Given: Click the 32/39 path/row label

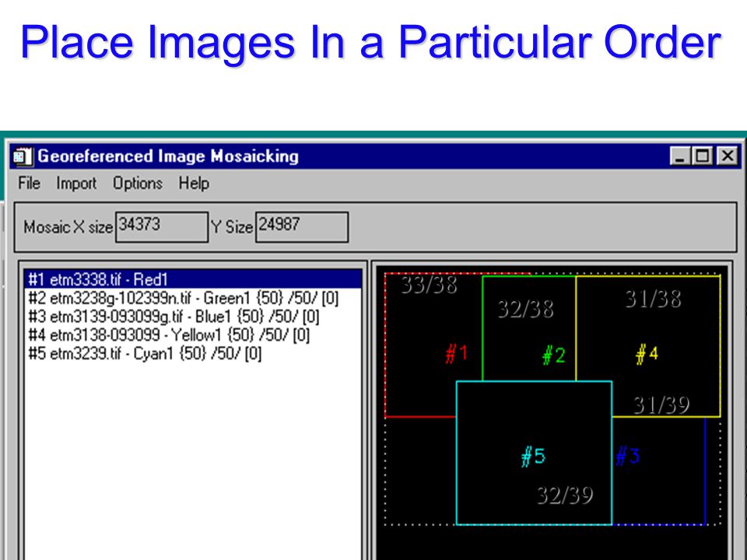Looking at the screenshot, I should pos(565,495).
